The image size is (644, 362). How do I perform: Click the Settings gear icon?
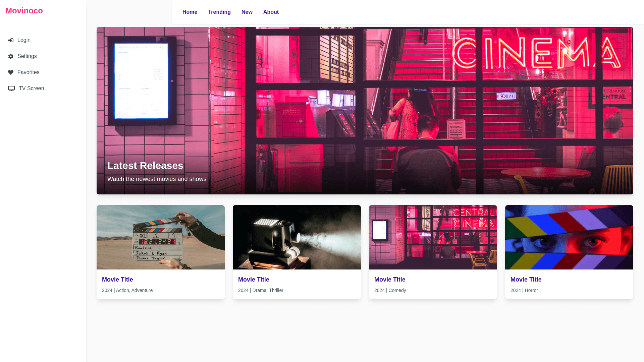[11, 56]
